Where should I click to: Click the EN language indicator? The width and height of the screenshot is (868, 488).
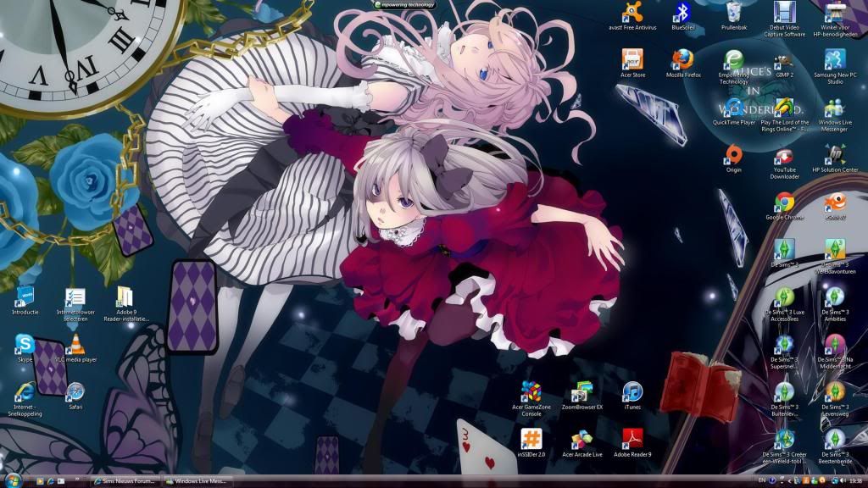click(762, 480)
